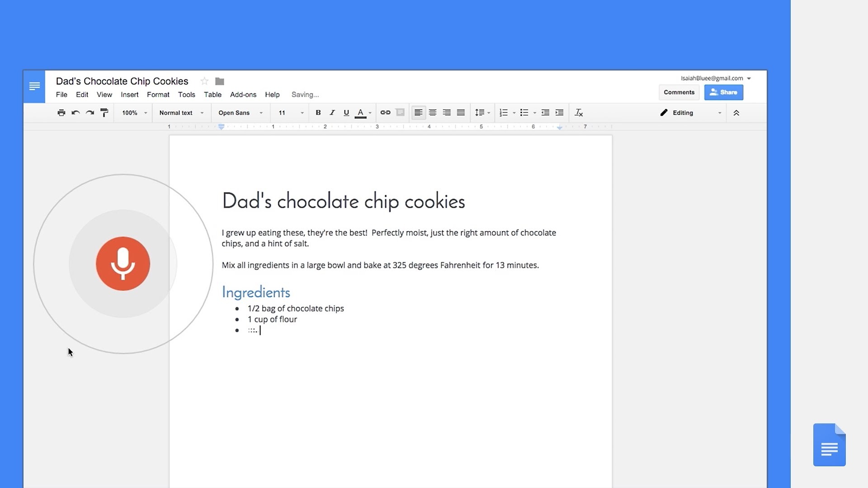Viewport: 868px width, 488px height.
Task: Star this document with the star icon
Action: 204,81
